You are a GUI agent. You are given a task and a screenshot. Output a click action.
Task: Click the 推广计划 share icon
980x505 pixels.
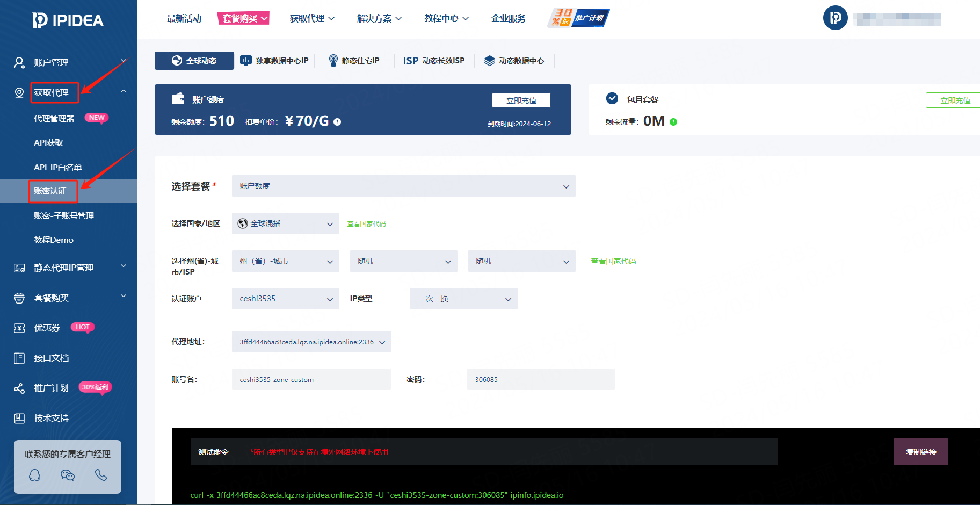[19, 388]
